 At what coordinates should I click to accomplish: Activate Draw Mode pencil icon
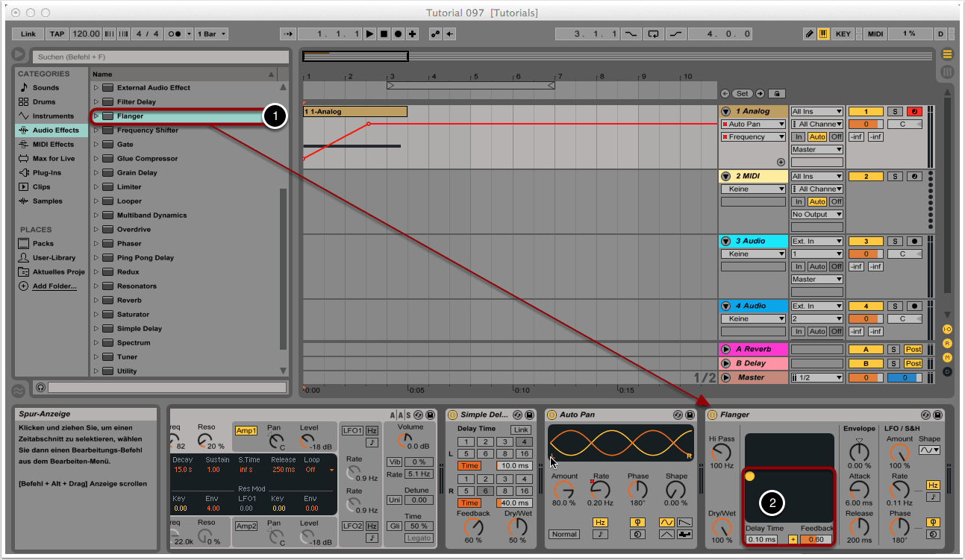(x=810, y=34)
